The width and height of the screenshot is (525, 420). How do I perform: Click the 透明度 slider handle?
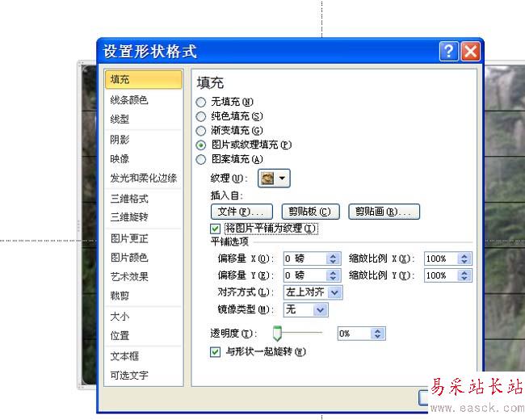pyautogui.click(x=277, y=333)
